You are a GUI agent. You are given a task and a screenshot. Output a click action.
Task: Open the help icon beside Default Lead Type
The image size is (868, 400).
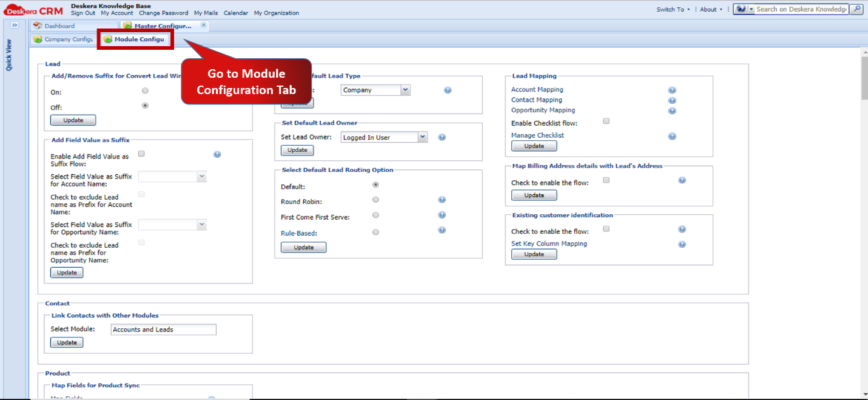click(448, 90)
